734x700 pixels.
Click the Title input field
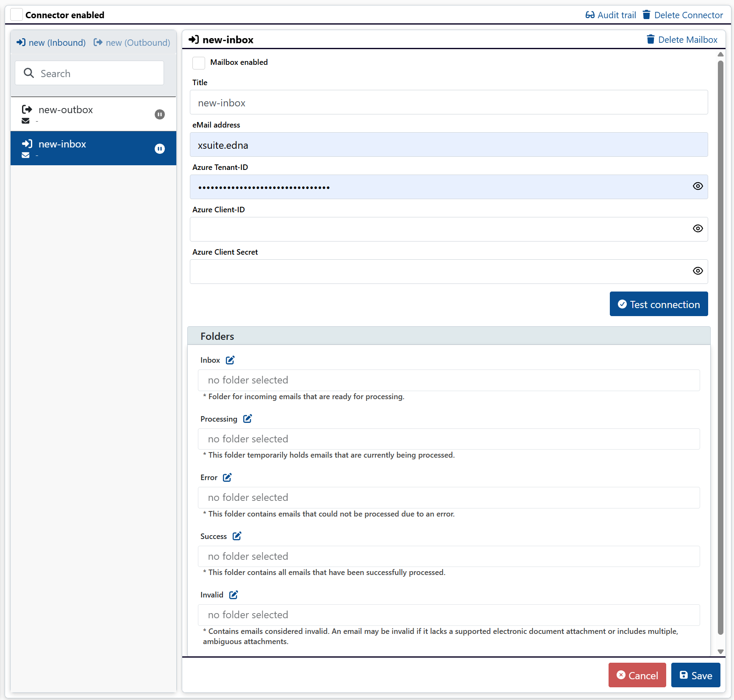coord(449,102)
